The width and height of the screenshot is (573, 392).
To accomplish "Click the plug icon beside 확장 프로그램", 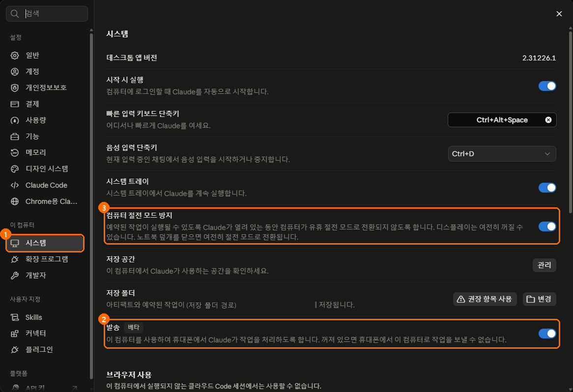I will 15,259.
